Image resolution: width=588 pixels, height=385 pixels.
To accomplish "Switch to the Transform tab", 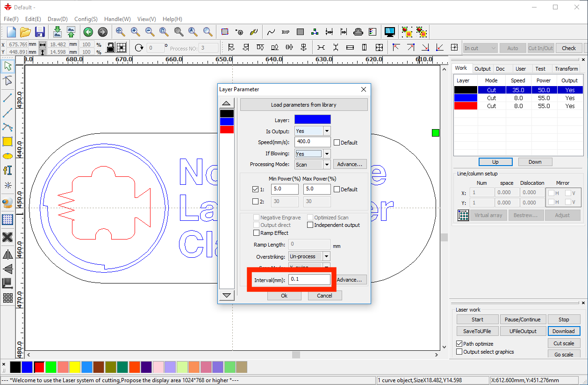I will [566, 69].
